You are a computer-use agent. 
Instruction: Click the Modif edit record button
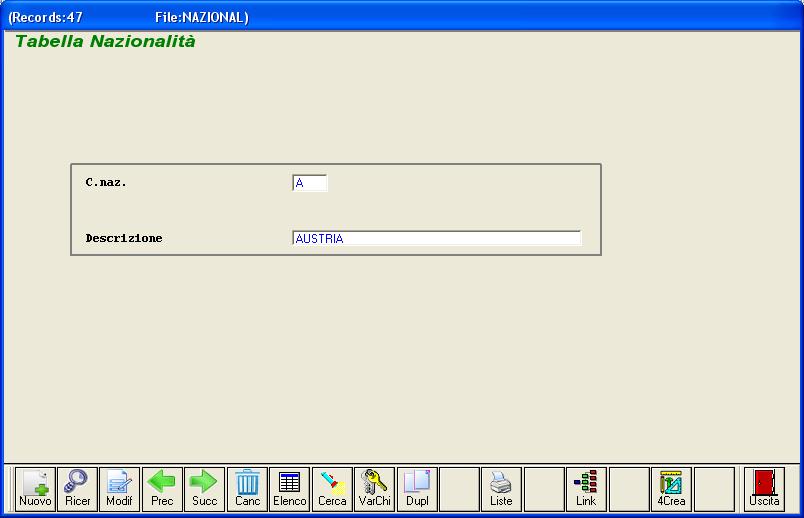(119, 489)
